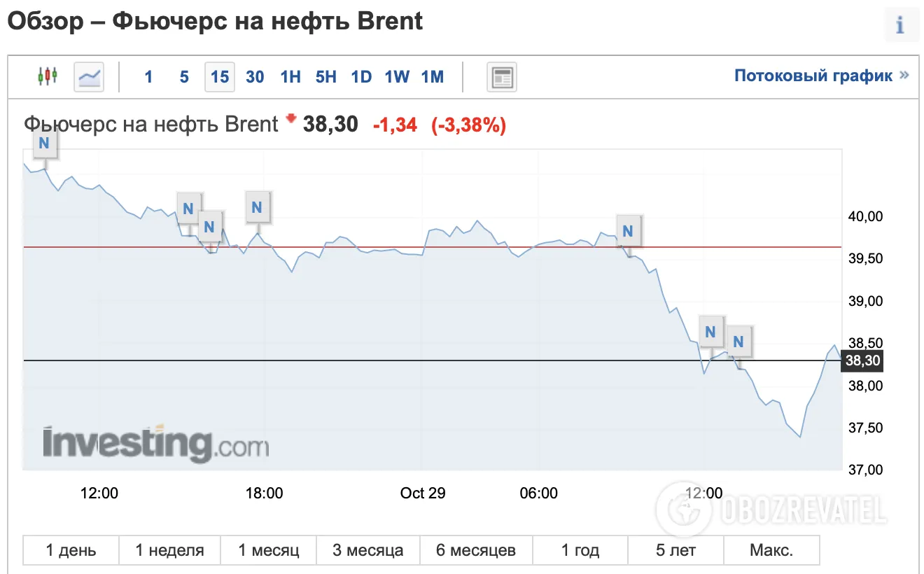The width and height of the screenshot is (924, 574).
Task: Select the area line chart icon
Action: click(89, 76)
